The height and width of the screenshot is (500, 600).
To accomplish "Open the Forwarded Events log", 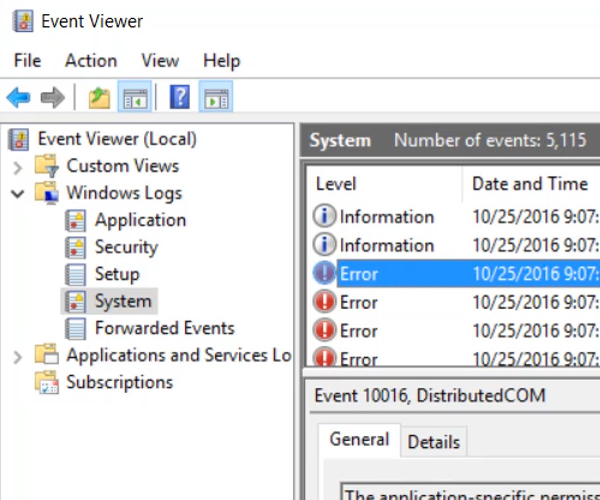I will [x=165, y=328].
